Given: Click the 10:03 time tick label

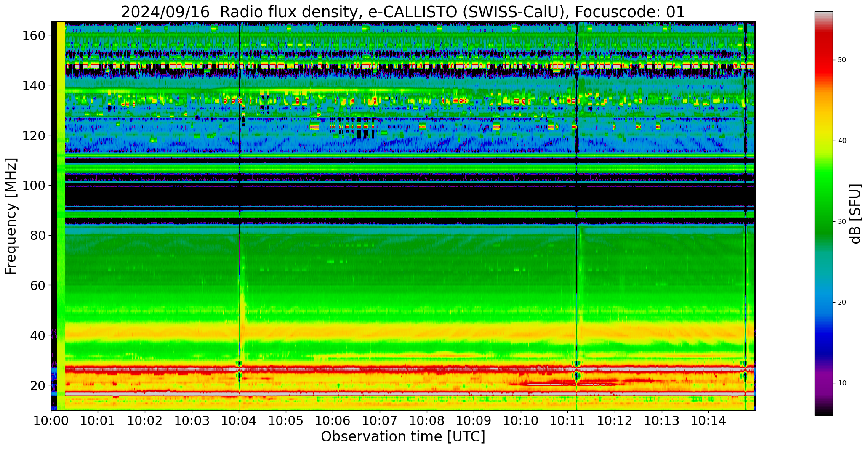Looking at the screenshot, I should tap(192, 420).
